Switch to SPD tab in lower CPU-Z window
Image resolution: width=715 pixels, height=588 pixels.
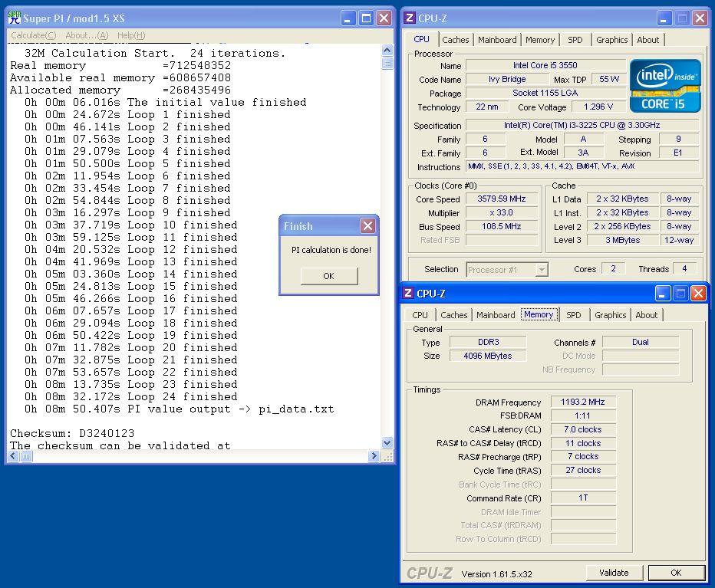click(574, 315)
